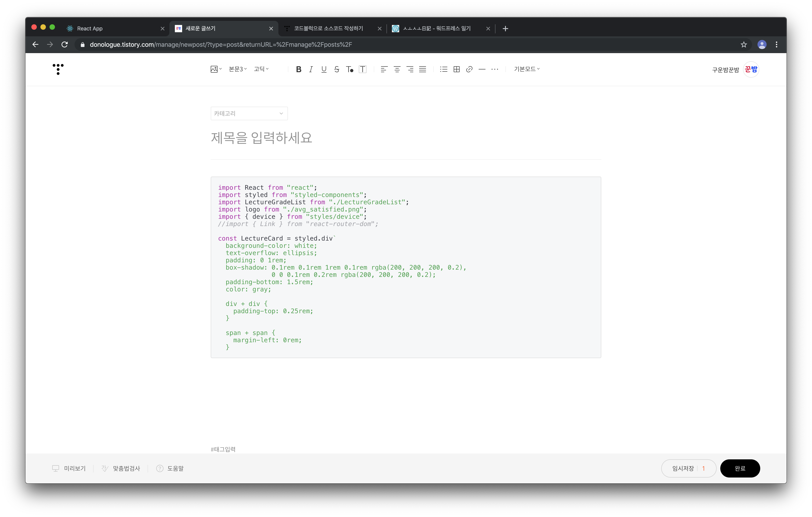Open the 고딕 font dropdown
This screenshot has width=812, height=517.
261,69
